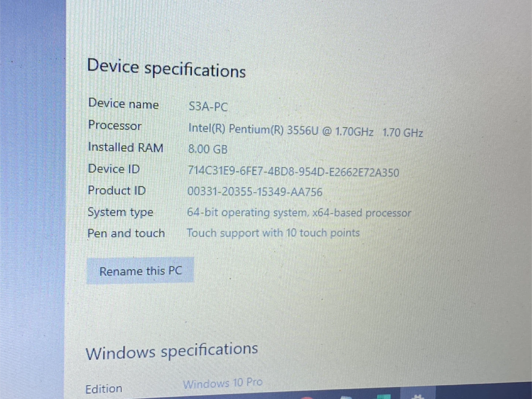Click the Rename this PC button

click(x=140, y=270)
